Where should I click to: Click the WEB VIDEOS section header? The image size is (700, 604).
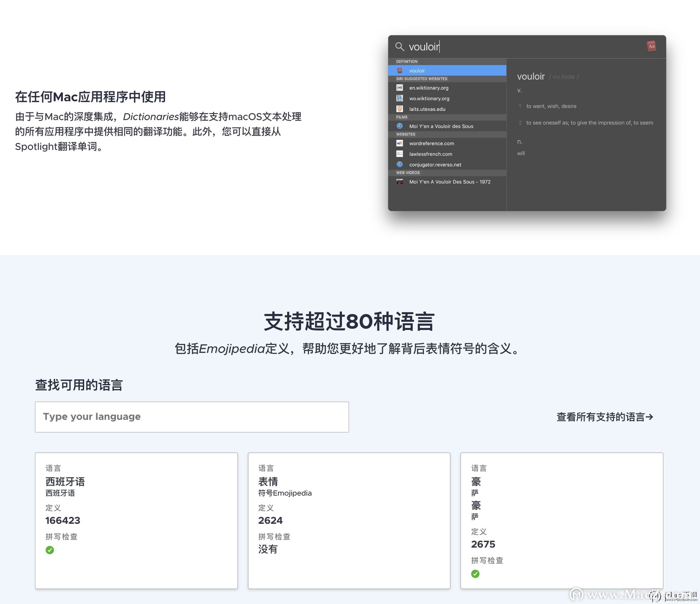[x=408, y=173]
